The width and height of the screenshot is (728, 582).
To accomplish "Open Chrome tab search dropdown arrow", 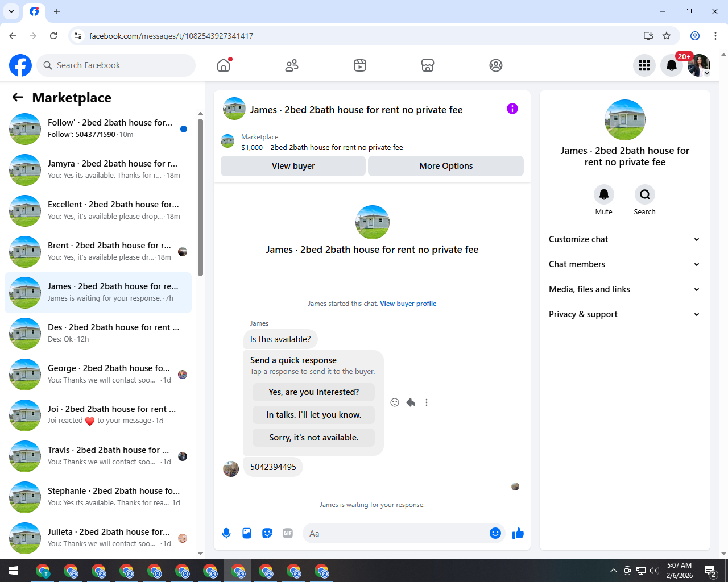I will [x=11, y=11].
